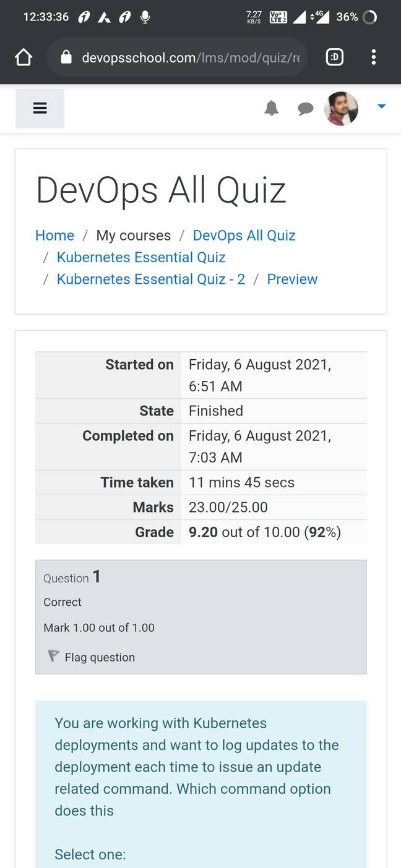Open Kubernetes Essential Quiz - 2 link
401x868 pixels.
click(x=151, y=279)
